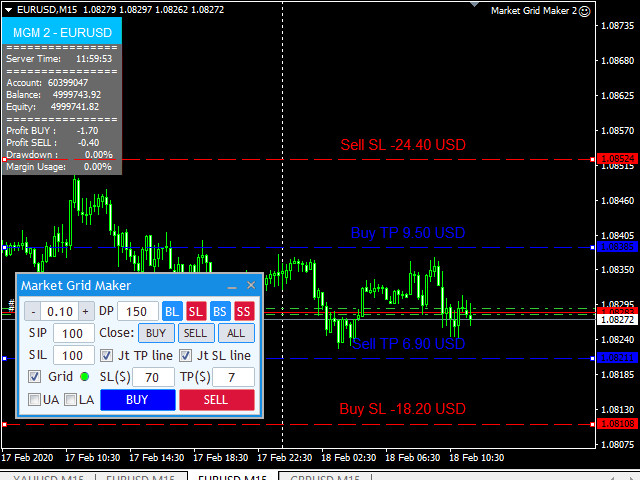Viewport: 640px width, 480px height.
Task: Edit the lot size field showing 0.10
Action: pos(60,312)
